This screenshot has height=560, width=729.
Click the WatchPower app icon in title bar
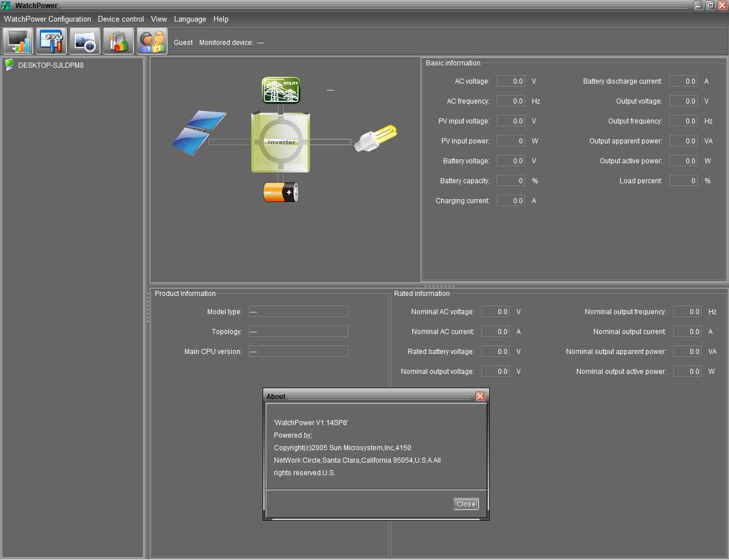tap(6, 5)
